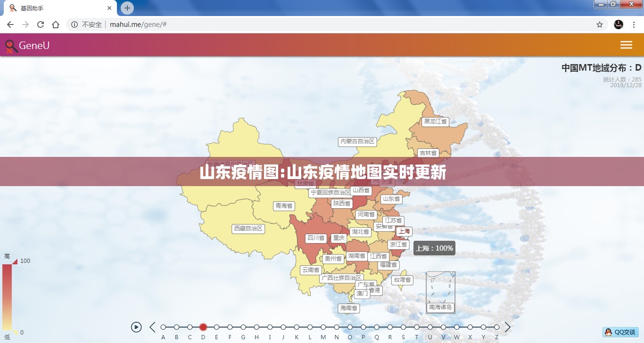Select timeline point O
Image resolution: width=644 pixels, height=343 pixels.
point(350,327)
